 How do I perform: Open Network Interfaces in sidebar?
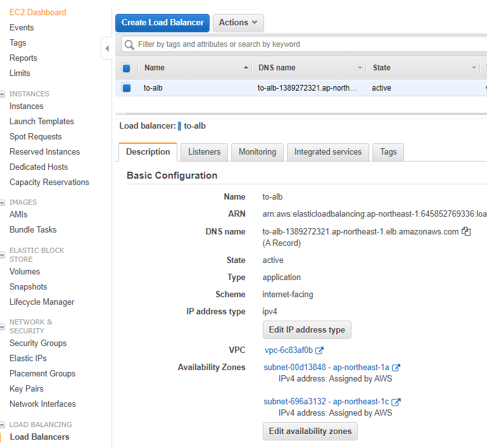pyautogui.click(x=42, y=404)
